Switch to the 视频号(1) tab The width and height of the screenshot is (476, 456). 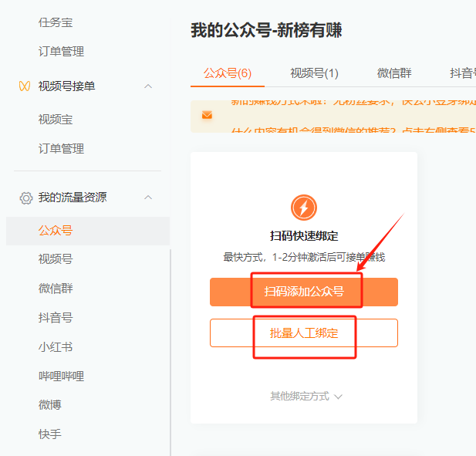point(314,73)
